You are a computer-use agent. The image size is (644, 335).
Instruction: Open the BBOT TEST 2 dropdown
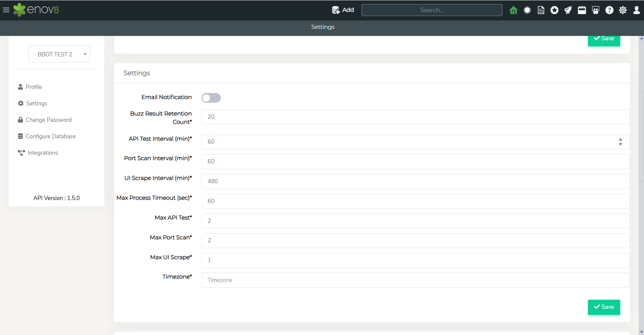coord(59,54)
